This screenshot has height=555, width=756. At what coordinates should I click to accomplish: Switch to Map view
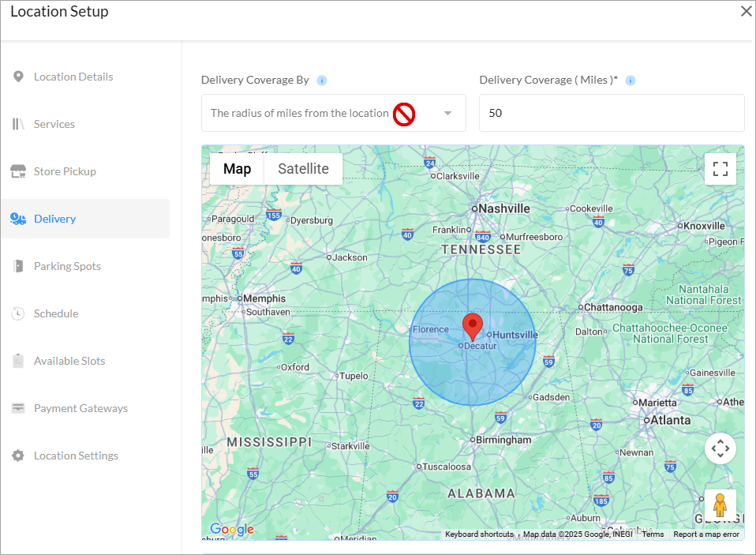pyautogui.click(x=237, y=169)
